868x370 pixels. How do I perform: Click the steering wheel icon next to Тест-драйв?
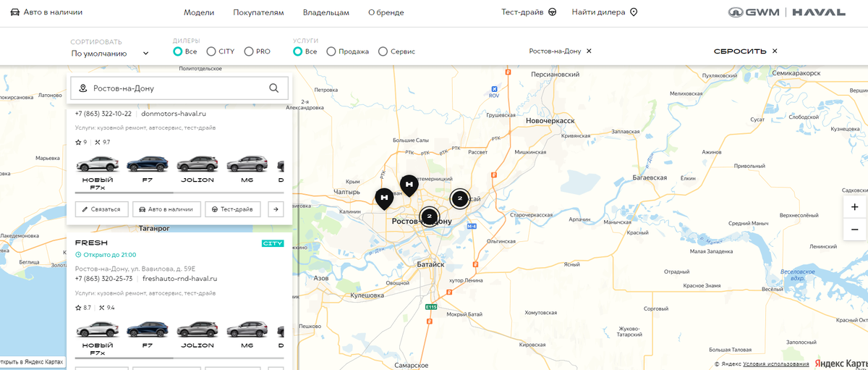553,12
